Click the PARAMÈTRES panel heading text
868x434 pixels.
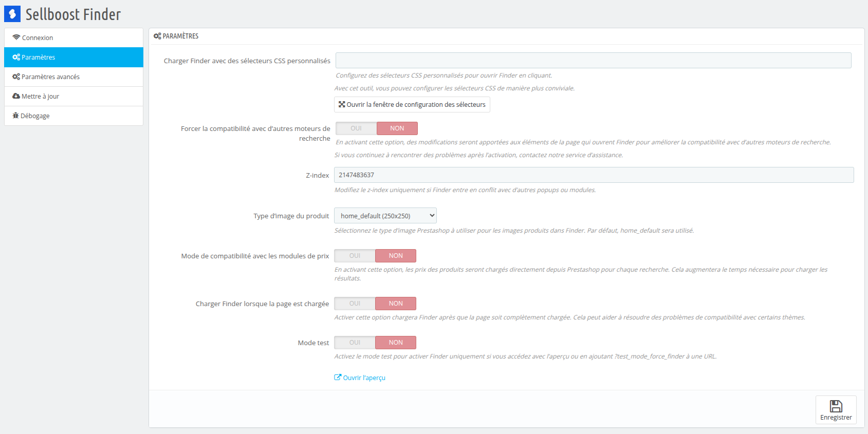tap(180, 36)
